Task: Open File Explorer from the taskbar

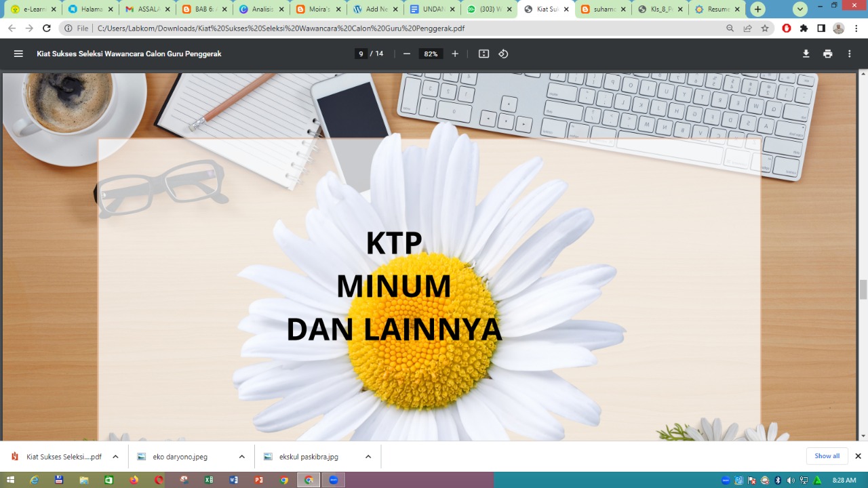Action: click(x=84, y=480)
